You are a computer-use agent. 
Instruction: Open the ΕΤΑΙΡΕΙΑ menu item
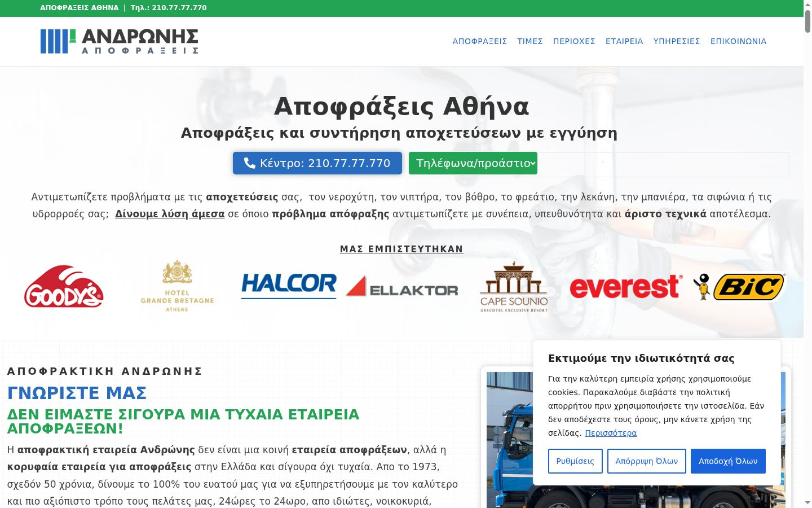pyautogui.click(x=624, y=41)
